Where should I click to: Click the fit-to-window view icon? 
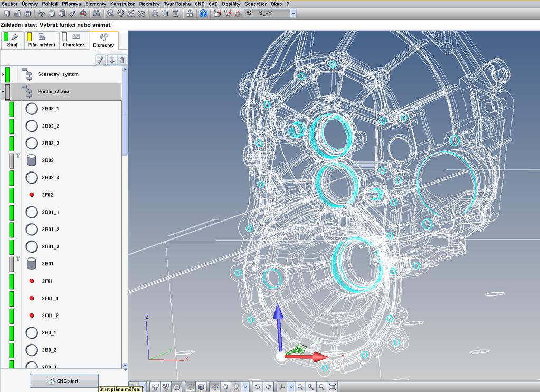coord(333,387)
